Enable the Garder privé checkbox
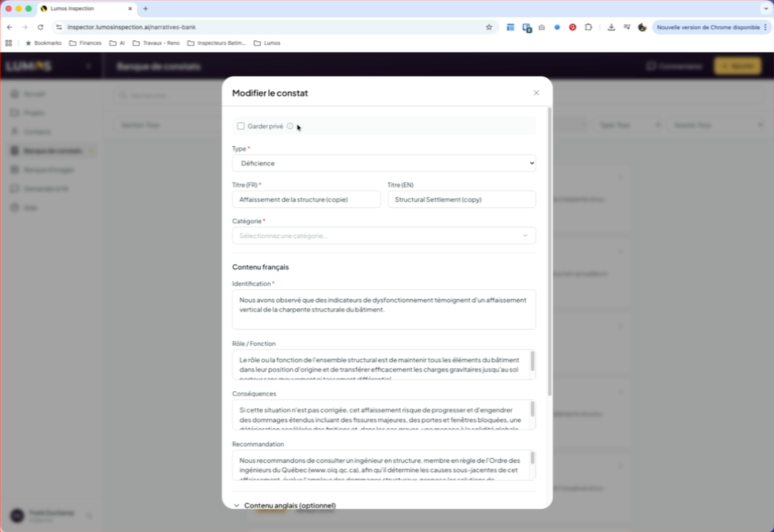The image size is (774, 532). (241, 126)
